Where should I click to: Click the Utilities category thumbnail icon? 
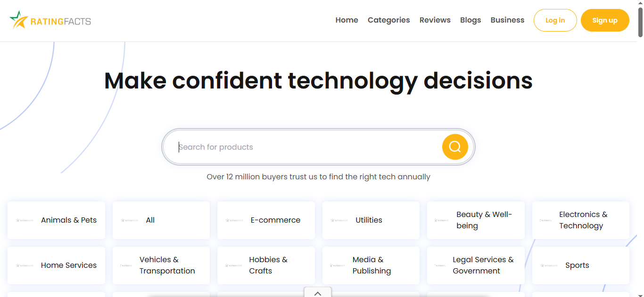339,220
